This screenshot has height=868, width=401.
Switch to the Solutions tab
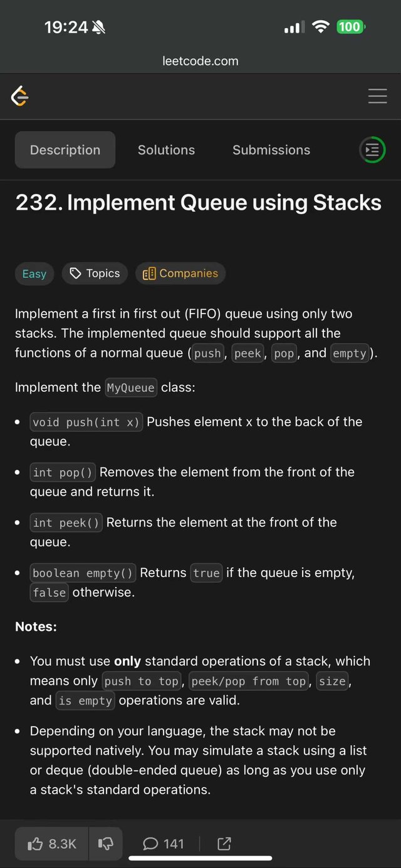tap(166, 150)
